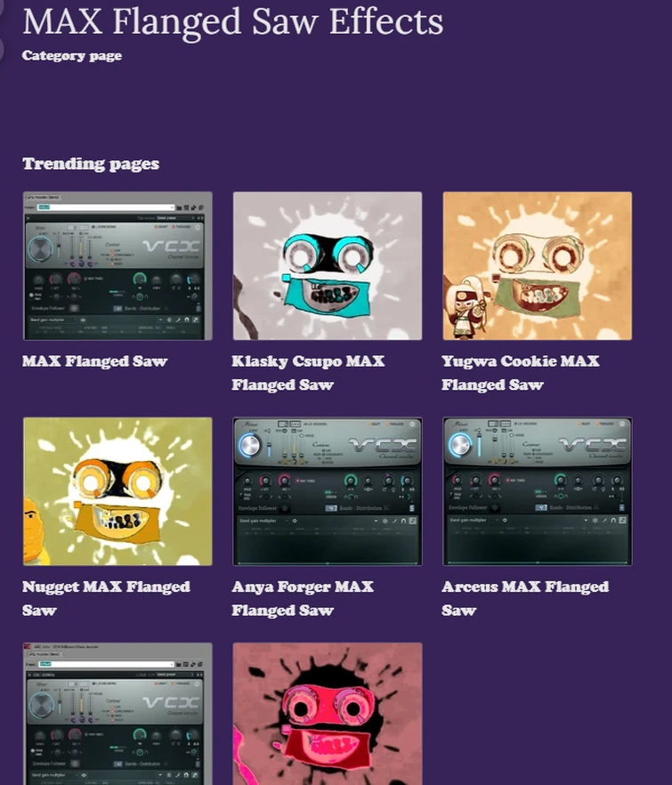Open the bottom-row untitled vocoder screenshot thumbnail

[117, 714]
